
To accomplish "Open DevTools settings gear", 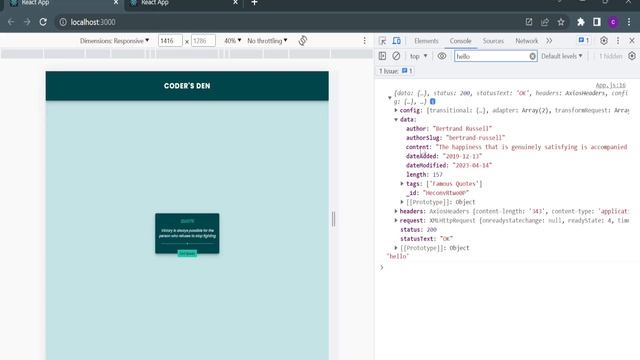I will point(604,40).
